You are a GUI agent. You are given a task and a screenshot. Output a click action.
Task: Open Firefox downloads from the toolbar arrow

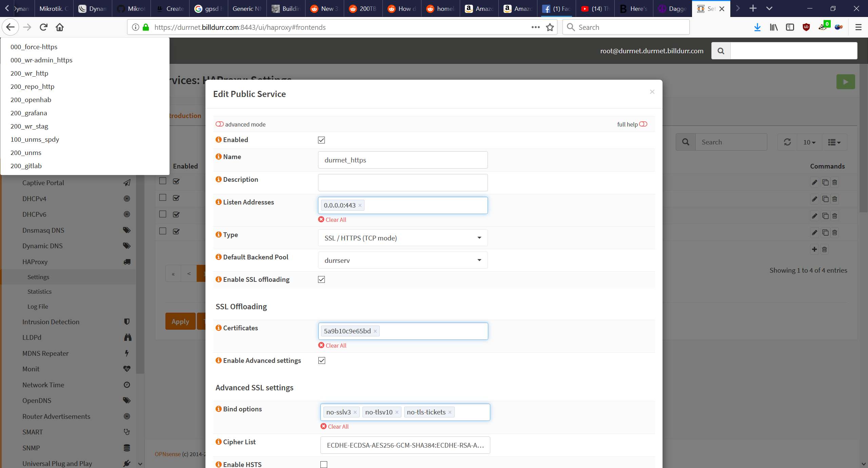point(757,27)
